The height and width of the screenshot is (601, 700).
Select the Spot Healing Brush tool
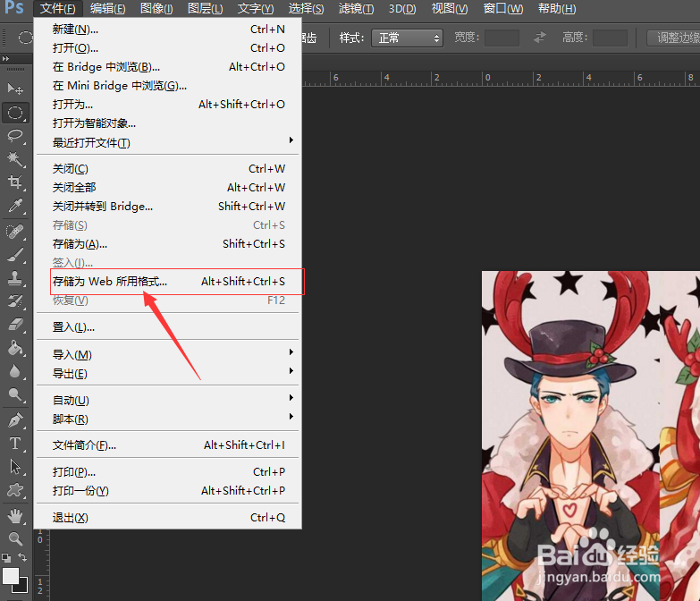15,232
